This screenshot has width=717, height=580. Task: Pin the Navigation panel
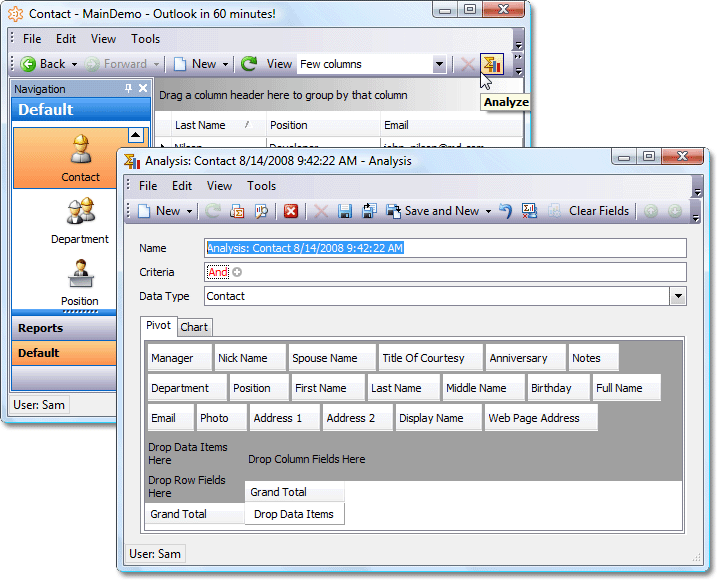pyautogui.click(x=128, y=89)
